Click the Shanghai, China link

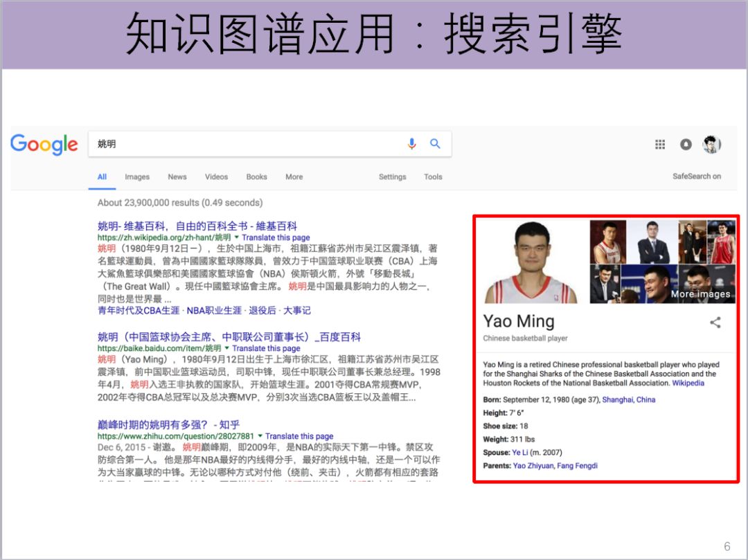click(x=628, y=399)
